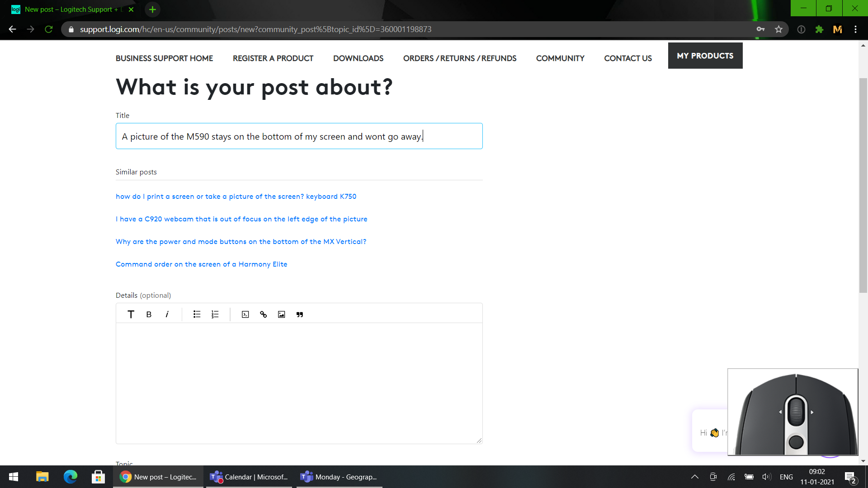The width and height of the screenshot is (868, 488).
Task: Open the Downloads page
Action: coord(358,58)
